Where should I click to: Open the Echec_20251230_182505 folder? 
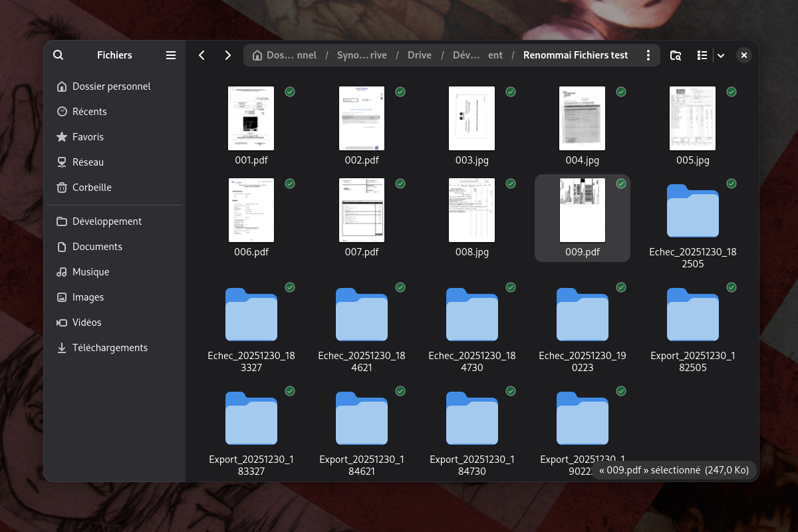[x=692, y=211]
